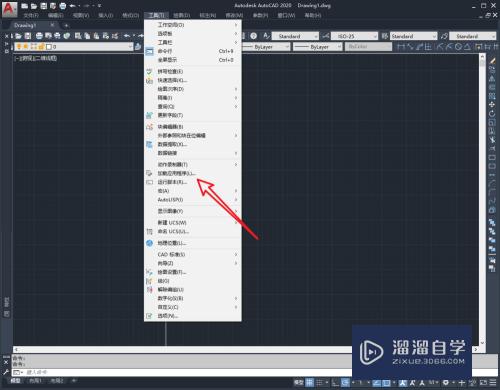Expand 工作空间(O) submenu
Image resolution: width=500 pixels, height=390 pixels.
pos(193,25)
